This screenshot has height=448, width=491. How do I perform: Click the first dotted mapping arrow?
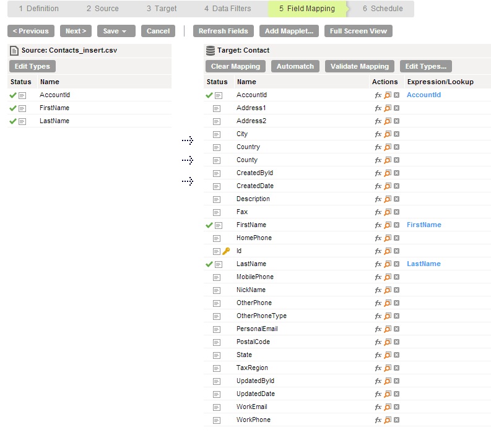(x=188, y=140)
